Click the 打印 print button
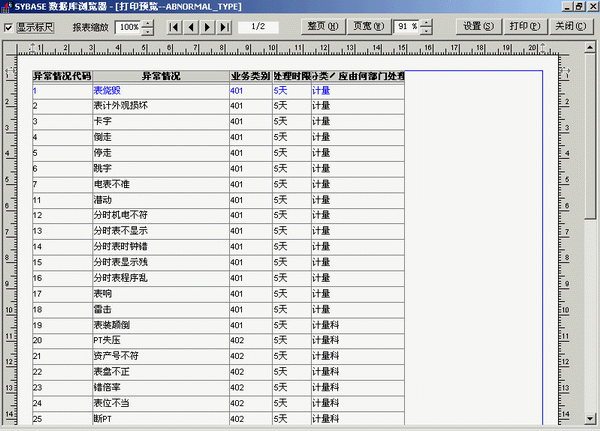Viewport: 600px width, 431px height. click(x=524, y=27)
